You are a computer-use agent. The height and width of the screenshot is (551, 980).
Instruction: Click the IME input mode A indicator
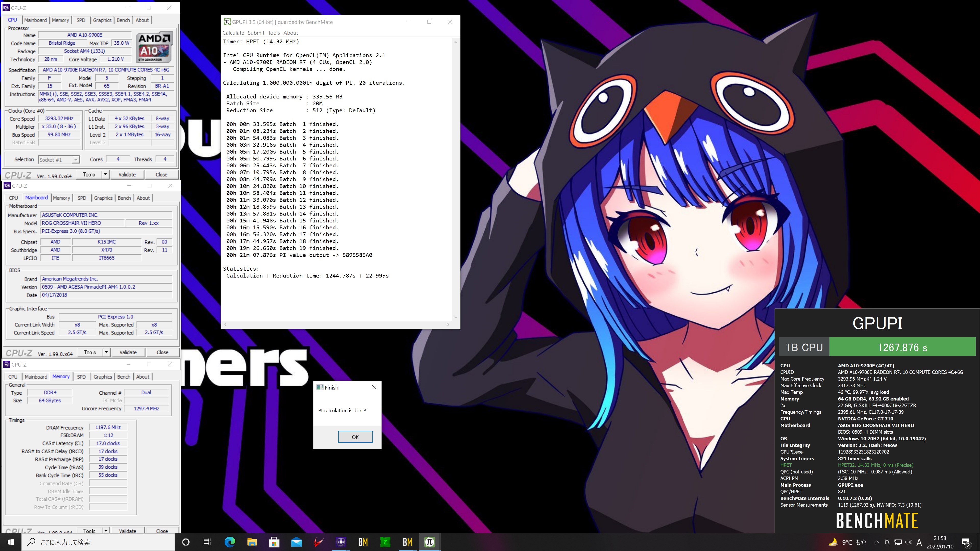(x=919, y=542)
